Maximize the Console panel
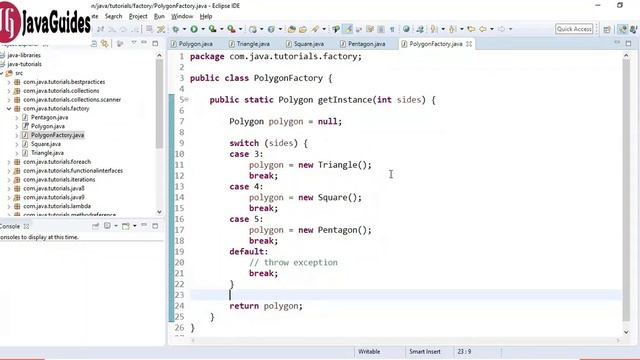Screen dimensions: 640x360 (155, 225)
